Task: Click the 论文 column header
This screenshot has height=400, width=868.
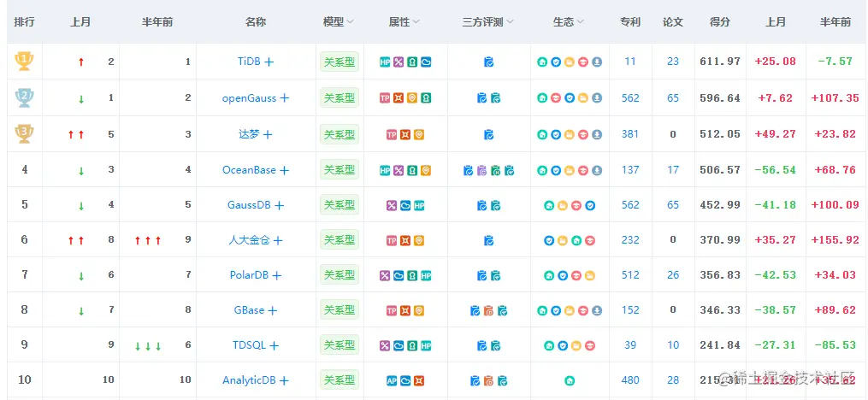Action: tap(673, 22)
